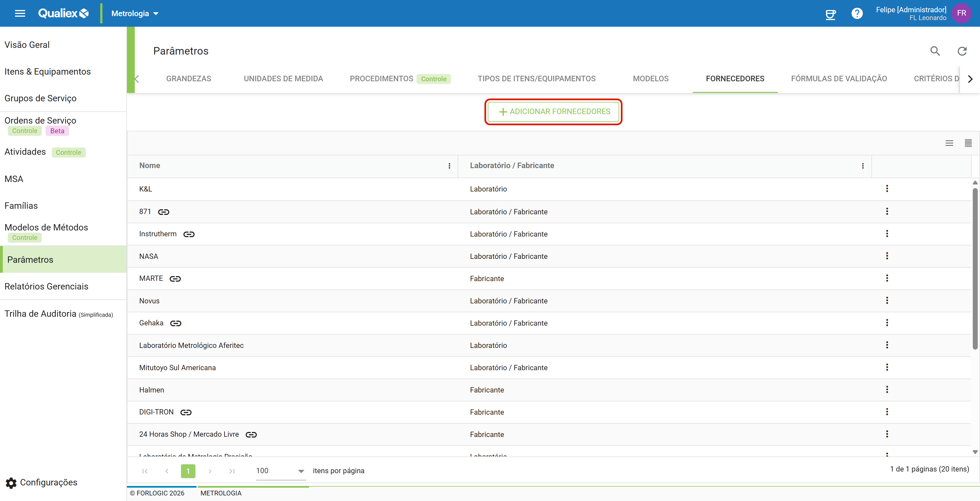
Task: Click the search magnifier icon
Action: point(935,51)
